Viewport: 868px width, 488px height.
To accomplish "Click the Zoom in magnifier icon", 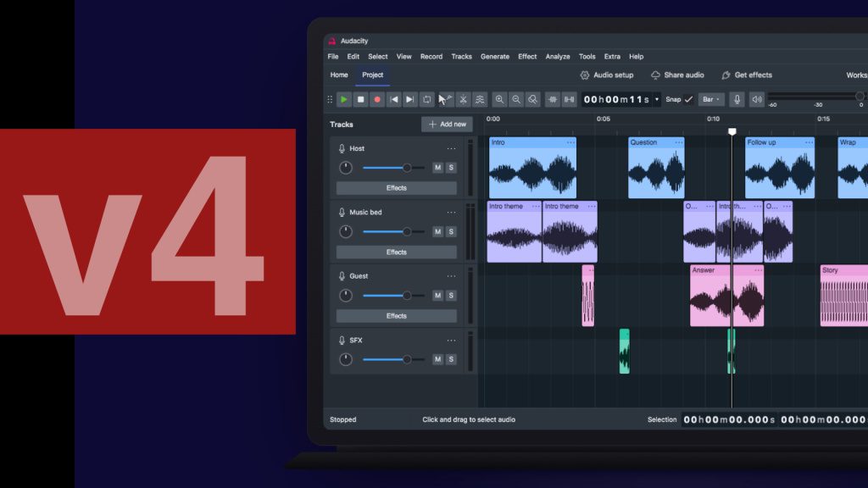I will (499, 100).
